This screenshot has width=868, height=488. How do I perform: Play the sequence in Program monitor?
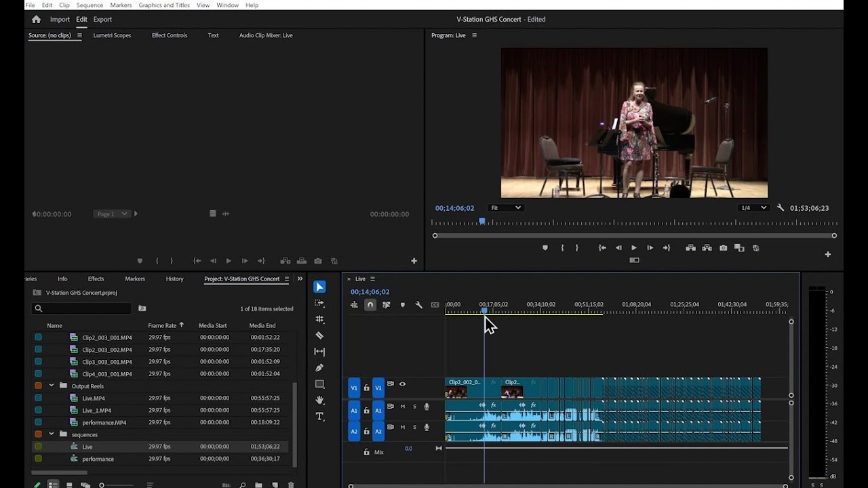634,248
